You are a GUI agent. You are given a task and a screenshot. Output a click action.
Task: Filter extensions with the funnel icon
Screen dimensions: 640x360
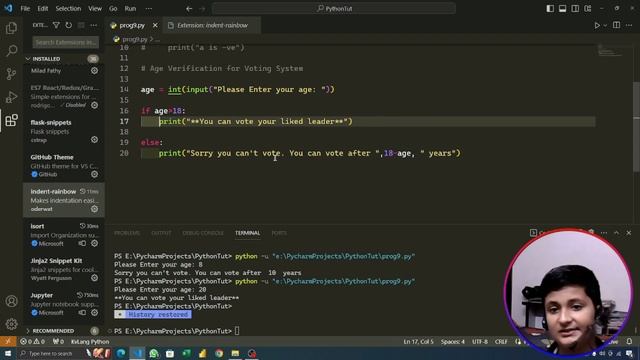pyautogui.click(x=56, y=25)
